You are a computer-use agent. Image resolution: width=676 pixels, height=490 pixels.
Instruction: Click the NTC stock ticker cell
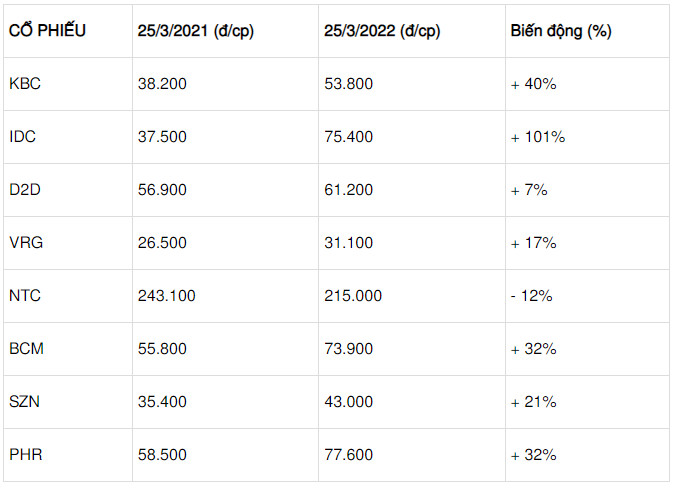pyautogui.click(x=25, y=296)
